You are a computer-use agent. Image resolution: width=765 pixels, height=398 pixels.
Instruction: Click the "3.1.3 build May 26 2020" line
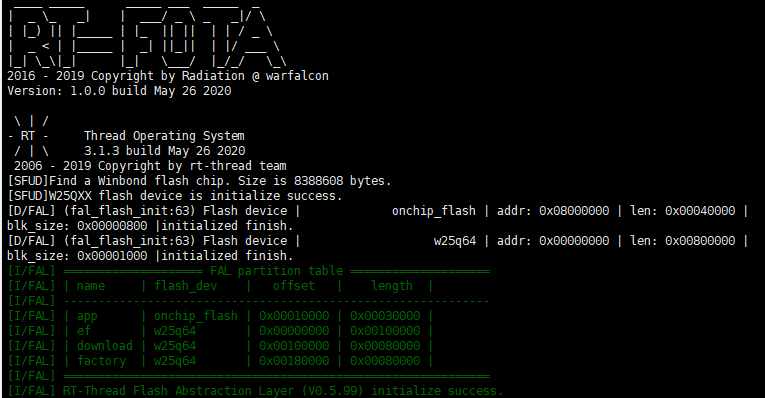point(164,151)
